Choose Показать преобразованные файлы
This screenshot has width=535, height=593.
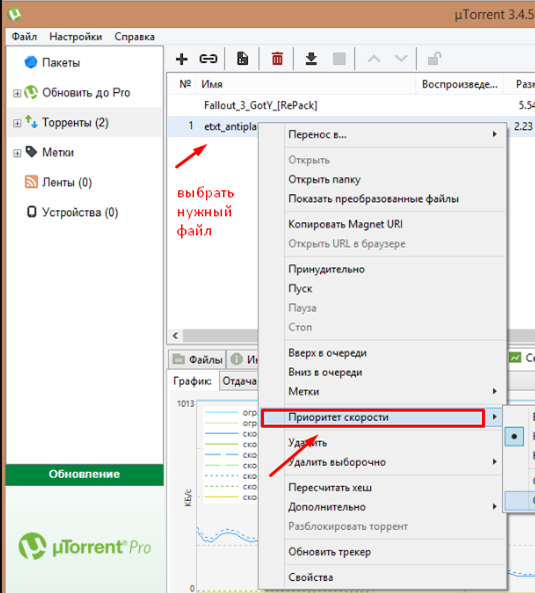pos(383,199)
